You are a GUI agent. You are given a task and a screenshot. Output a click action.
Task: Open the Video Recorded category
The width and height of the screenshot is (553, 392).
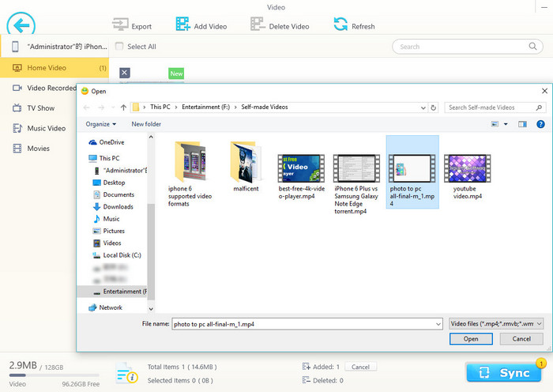(x=44, y=88)
